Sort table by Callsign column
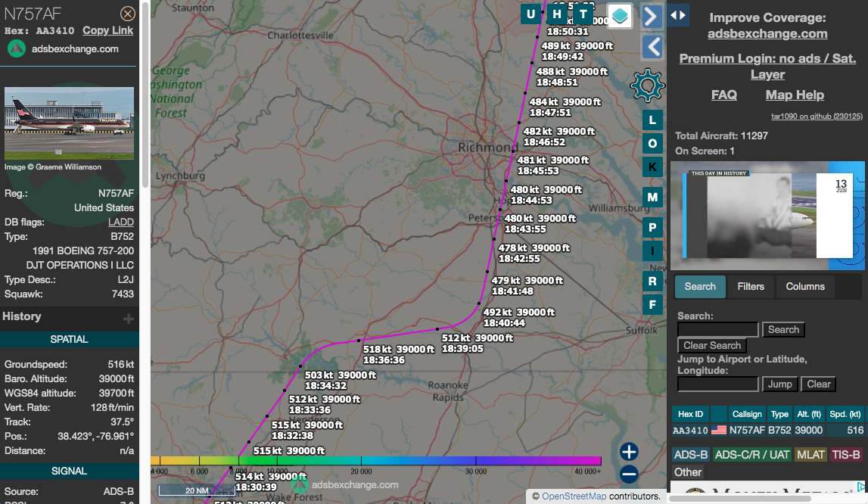The image size is (868, 504). coord(747,414)
